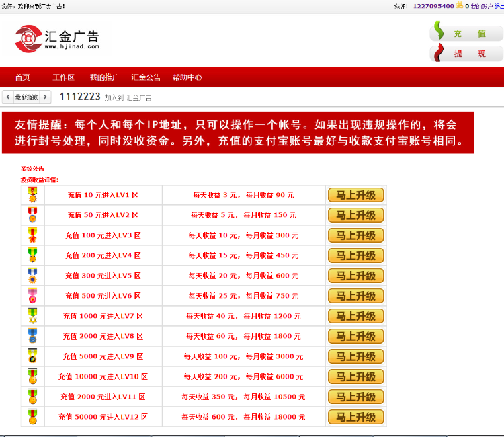The image size is (504, 437).
Task: Click the text 充值 300 元进入LV5 区
Action: click(x=103, y=276)
